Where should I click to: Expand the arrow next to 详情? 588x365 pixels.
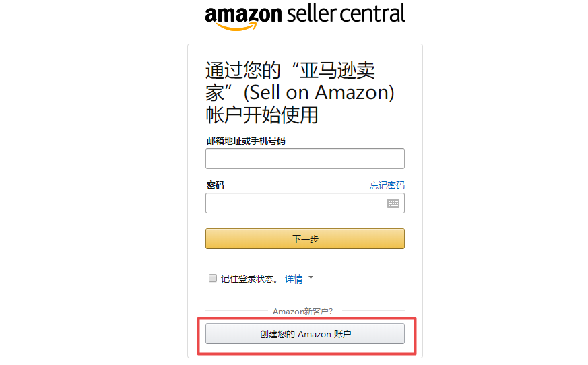coord(311,277)
